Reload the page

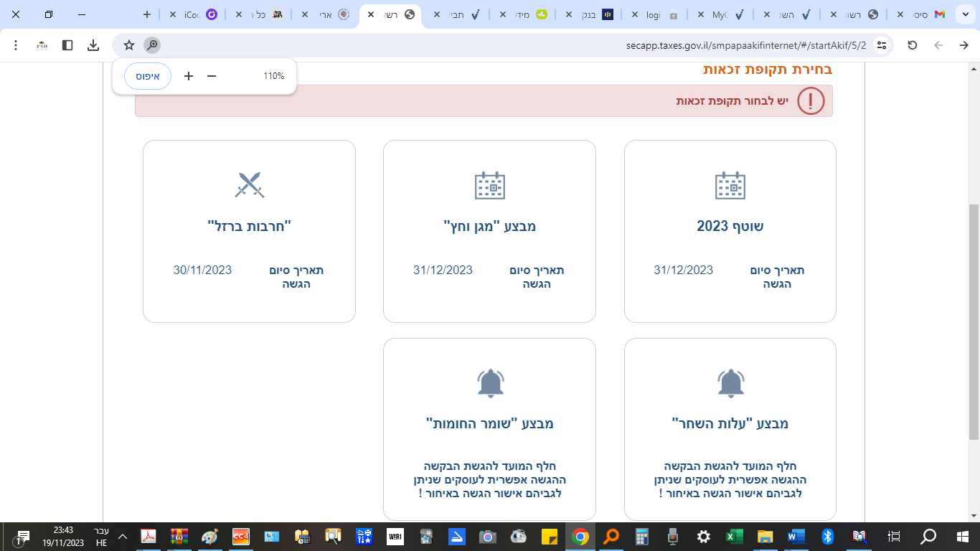point(913,45)
